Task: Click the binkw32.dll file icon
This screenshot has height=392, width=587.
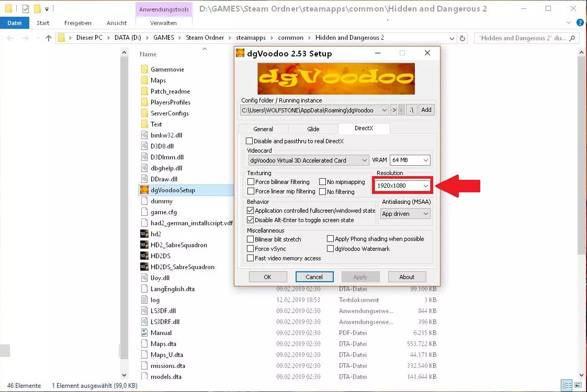Action: [x=144, y=135]
